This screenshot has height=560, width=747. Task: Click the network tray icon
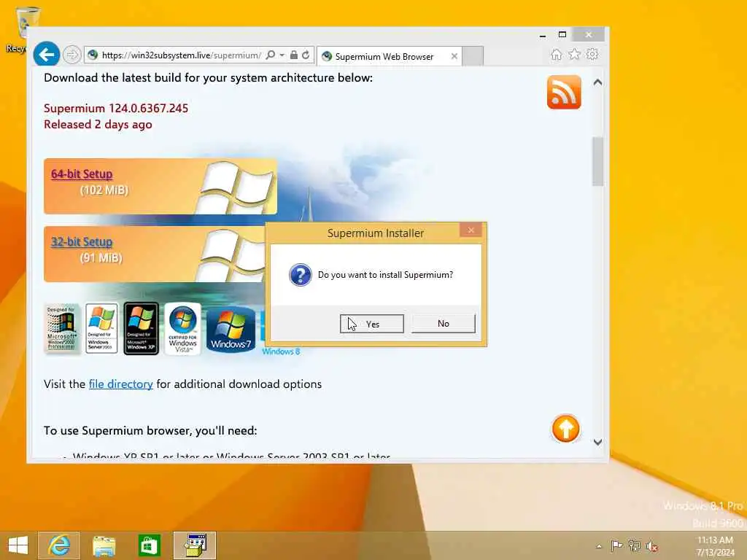(634, 545)
